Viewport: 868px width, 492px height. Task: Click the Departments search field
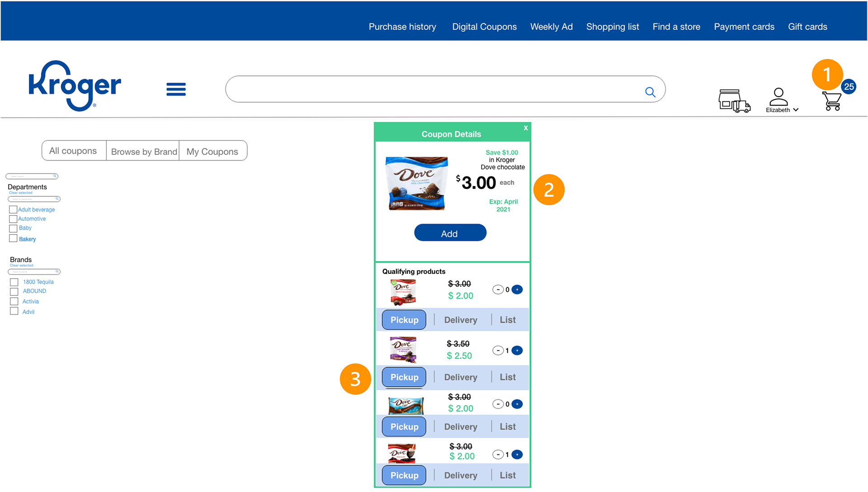[34, 199]
